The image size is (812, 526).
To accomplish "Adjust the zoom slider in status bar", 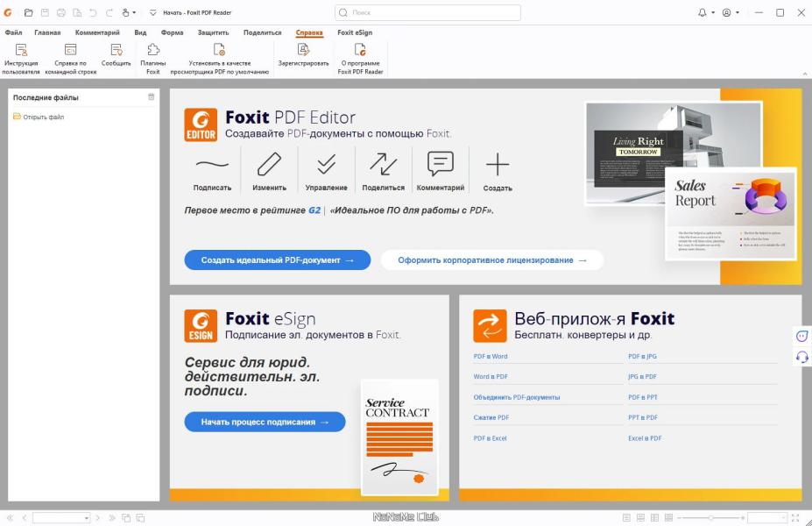I will (711, 518).
